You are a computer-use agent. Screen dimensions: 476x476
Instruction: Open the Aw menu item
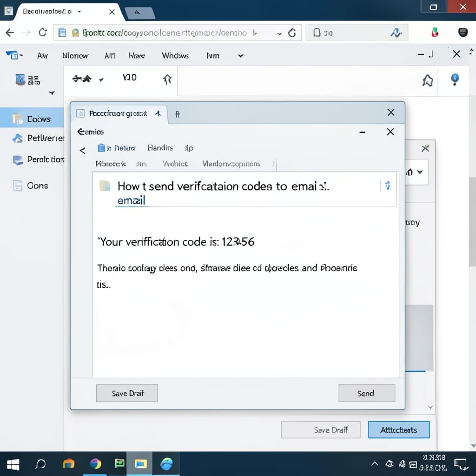pyautogui.click(x=42, y=56)
